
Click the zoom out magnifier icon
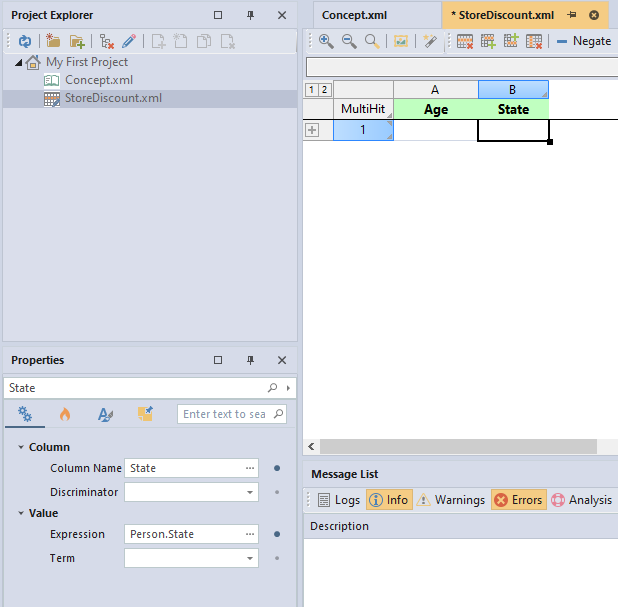349,41
